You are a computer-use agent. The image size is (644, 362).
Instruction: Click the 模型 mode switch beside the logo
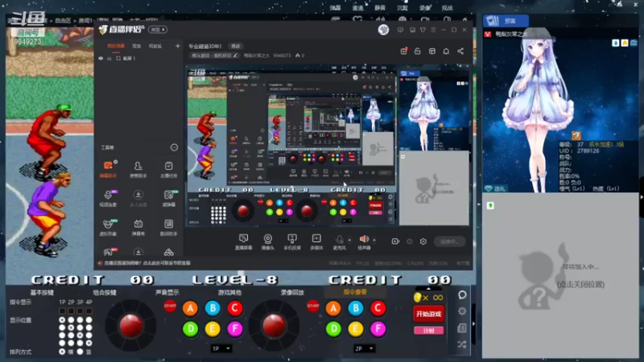(158, 30)
